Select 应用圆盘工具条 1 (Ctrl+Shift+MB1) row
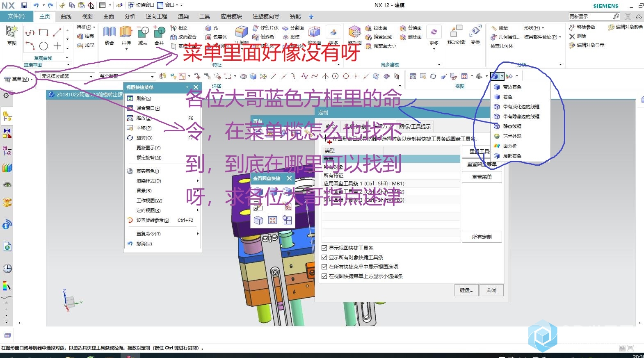This screenshot has height=358, width=644. 391,184
